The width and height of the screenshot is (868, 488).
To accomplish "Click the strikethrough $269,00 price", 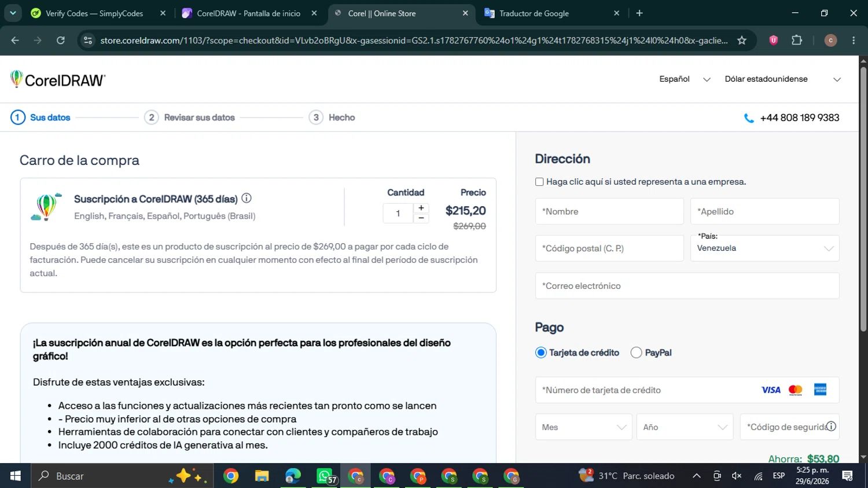I will tap(469, 226).
